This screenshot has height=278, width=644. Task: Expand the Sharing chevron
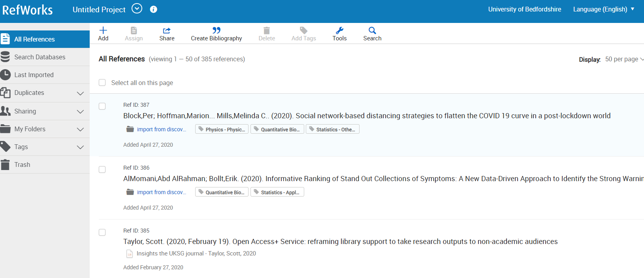point(80,112)
